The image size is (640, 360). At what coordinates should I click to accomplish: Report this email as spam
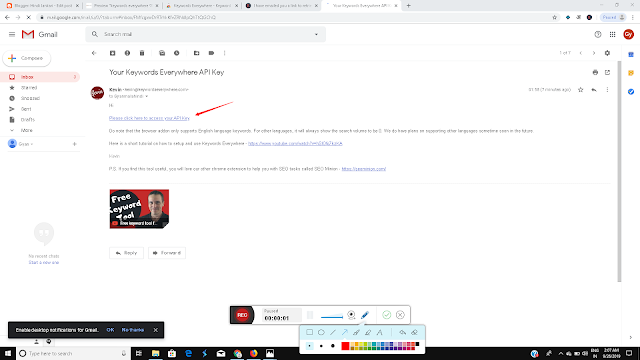tap(127, 53)
